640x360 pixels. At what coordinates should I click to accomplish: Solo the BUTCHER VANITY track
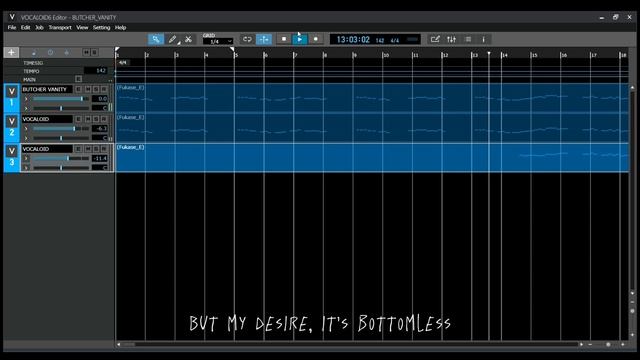[x=96, y=89]
